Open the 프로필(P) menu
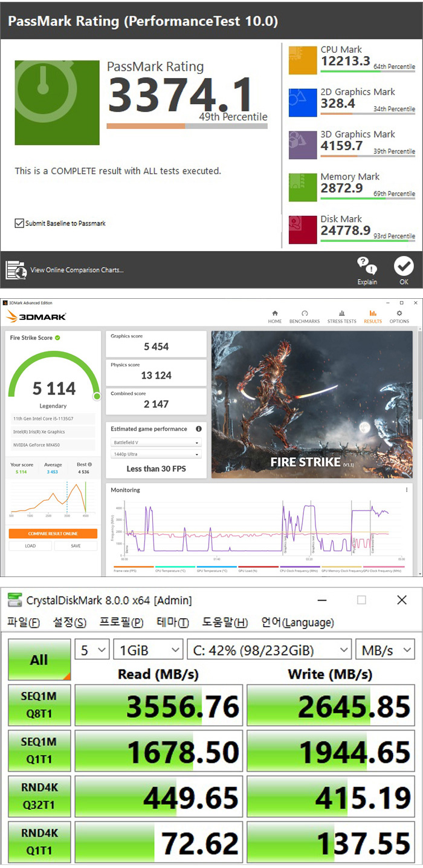The height and width of the screenshot is (868, 423). tap(121, 622)
